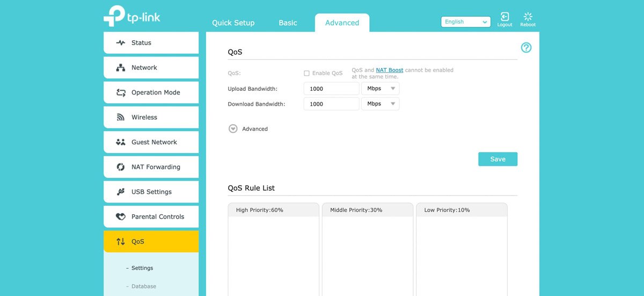The image size is (644, 296).
Task: Switch to the Basic tab
Action: pos(288,23)
